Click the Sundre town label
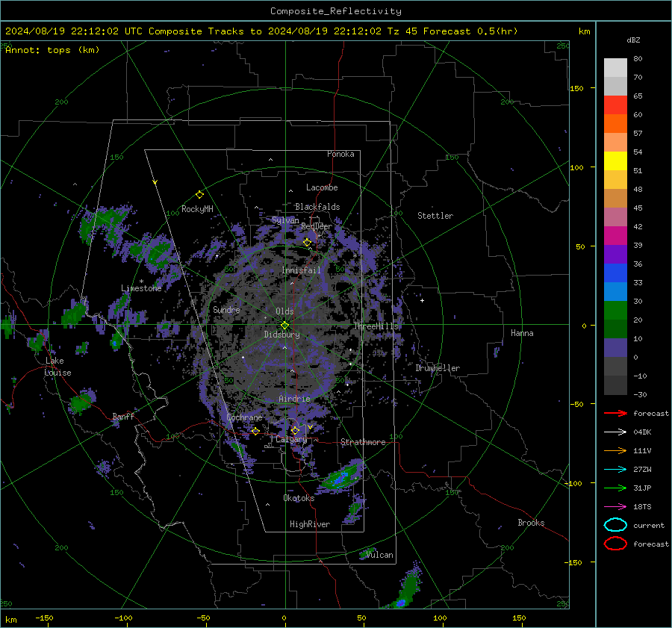Screen dimensions: 672x628 point(226,309)
